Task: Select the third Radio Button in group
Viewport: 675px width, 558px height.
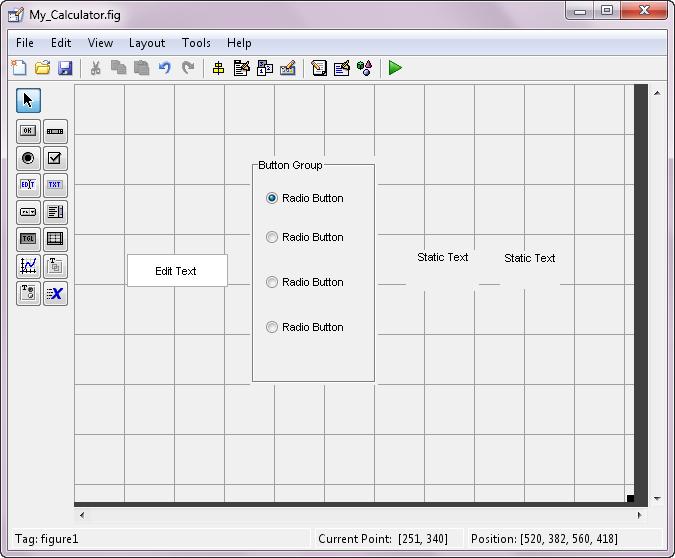Action: [x=305, y=282]
